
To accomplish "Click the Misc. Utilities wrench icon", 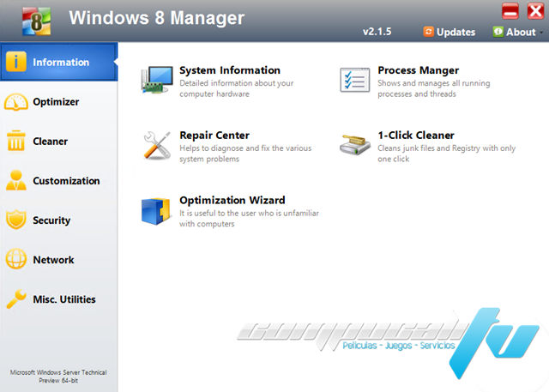I will click(x=16, y=299).
